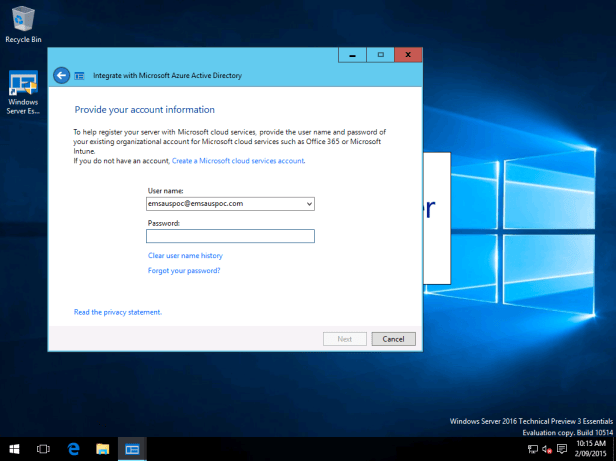Screen dimensions: 616x461
Task: Click 'Create a Microsoft cloud services account' link
Action: [238, 160]
